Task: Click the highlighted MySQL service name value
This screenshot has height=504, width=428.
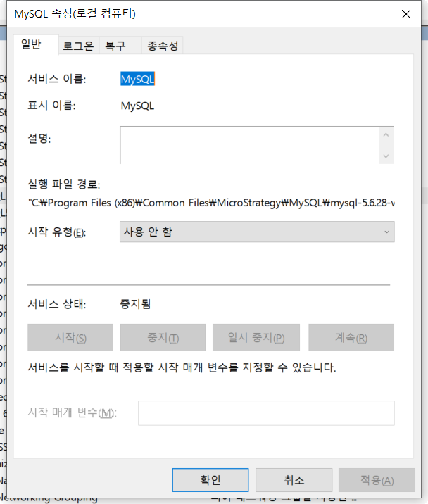Action: click(138, 79)
